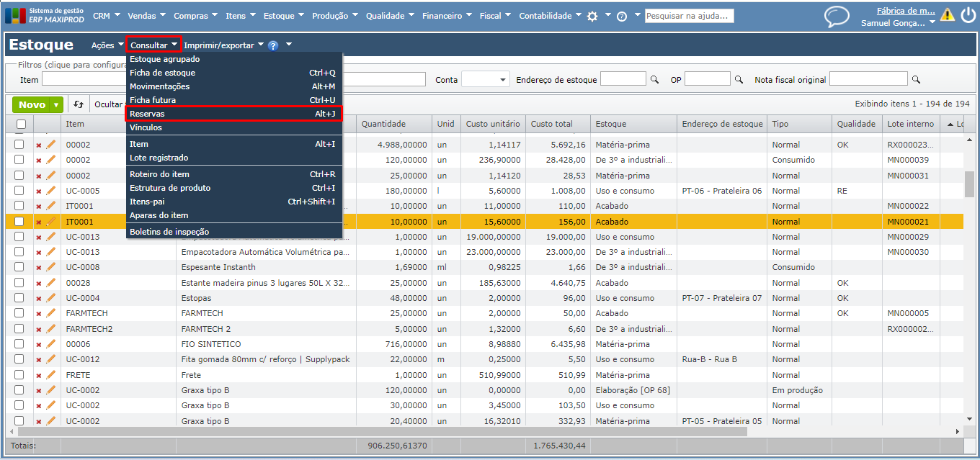Check the box for row FARMTECH2
Image resolution: width=980 pixels, height=460 pixels.
click(19, 329)
